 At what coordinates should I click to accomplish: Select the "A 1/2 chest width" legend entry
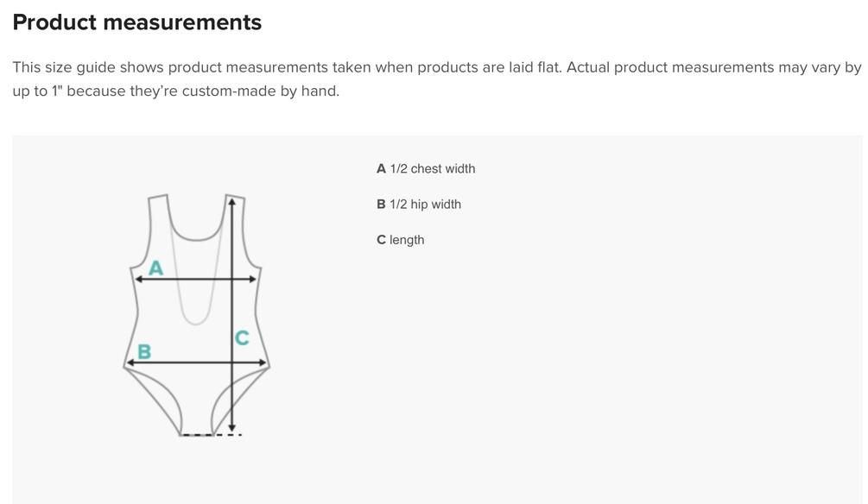click(426, 168)
